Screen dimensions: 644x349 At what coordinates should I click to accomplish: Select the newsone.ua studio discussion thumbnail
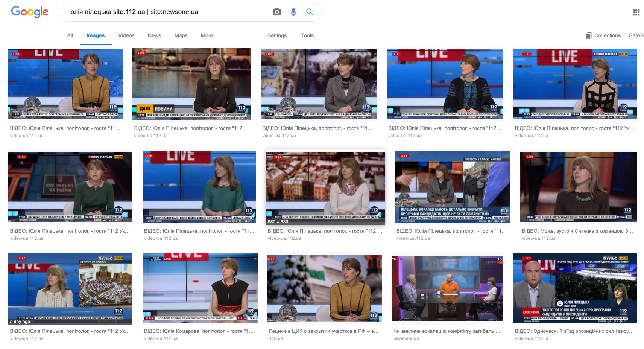pyautogui.click(x=447, y=288)
